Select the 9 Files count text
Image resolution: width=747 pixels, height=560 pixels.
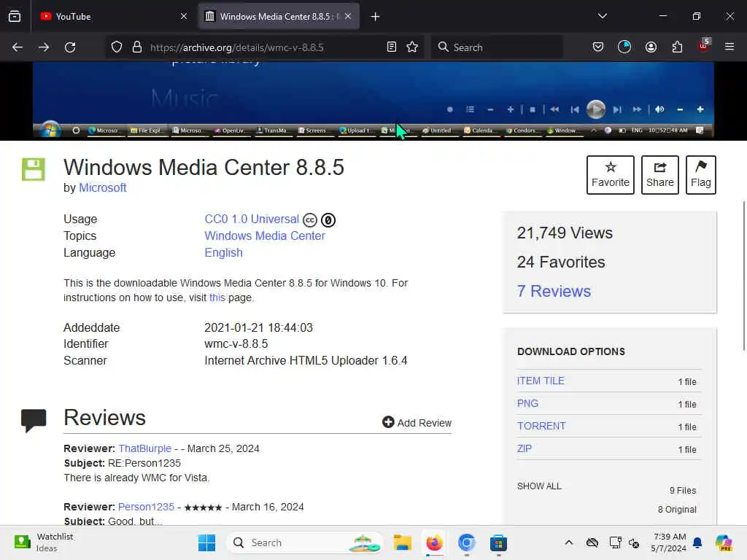click(683, 491)
